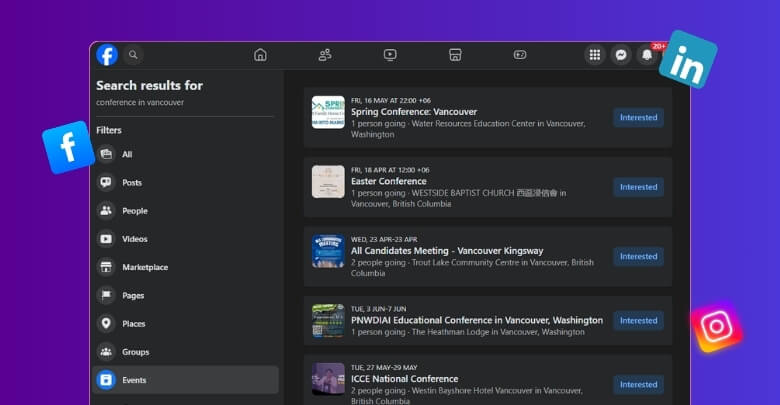Open the Gaming icon in top bar
The height and width of the screenshot is (405, 780).
[520, 55]
